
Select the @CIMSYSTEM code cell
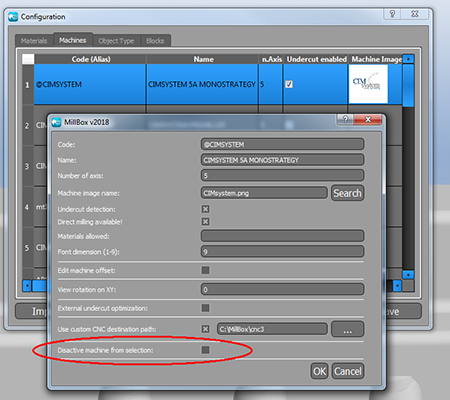pos(90,84)
